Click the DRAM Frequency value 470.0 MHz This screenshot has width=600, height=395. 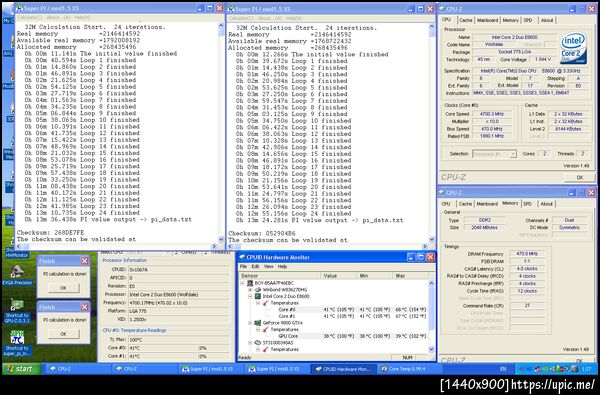pos(527,254)
